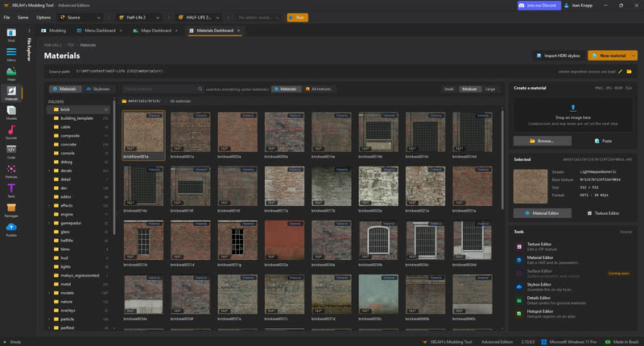Set thumbnail size to Large
Screen dimensions: 644x346
click(490, 89)
